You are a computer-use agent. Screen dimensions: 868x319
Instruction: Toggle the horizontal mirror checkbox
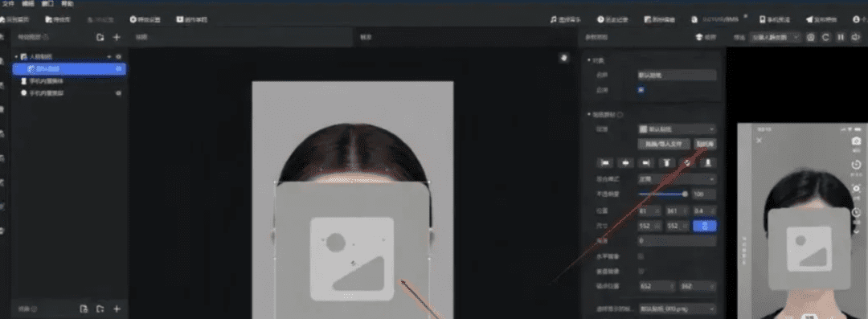[x=641, y=256]
